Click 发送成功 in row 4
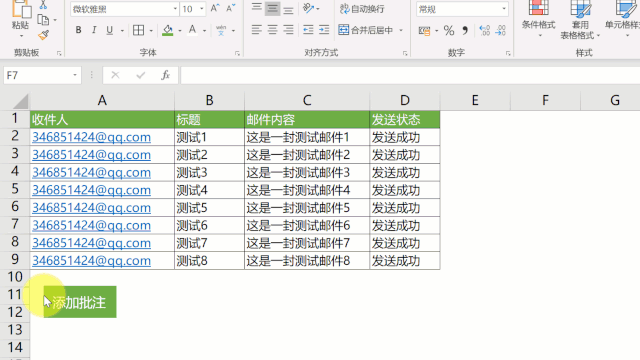Screen dimensions: 640x360 click(x=404, y=173)
